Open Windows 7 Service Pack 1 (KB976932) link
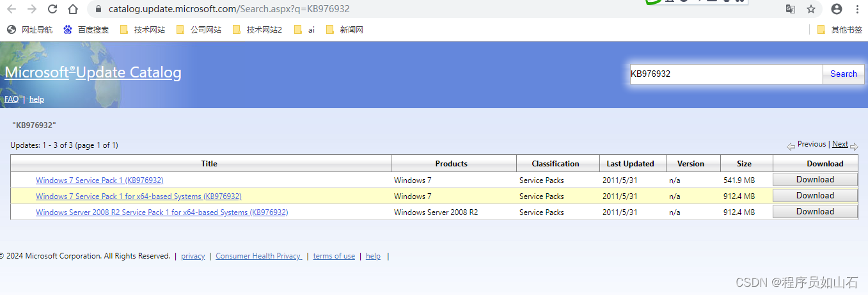The height and width of the screenshot is (295, 868). pos(99,180)
